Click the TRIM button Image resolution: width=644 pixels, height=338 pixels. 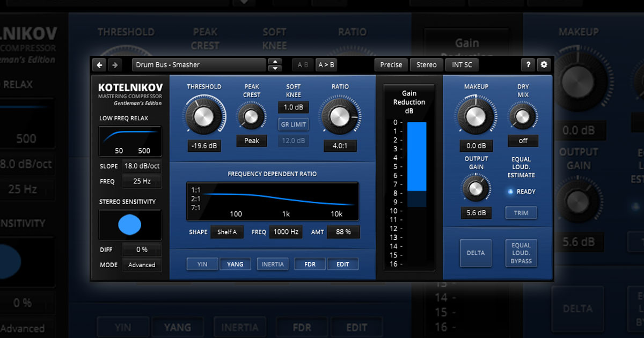click(521, 213)
